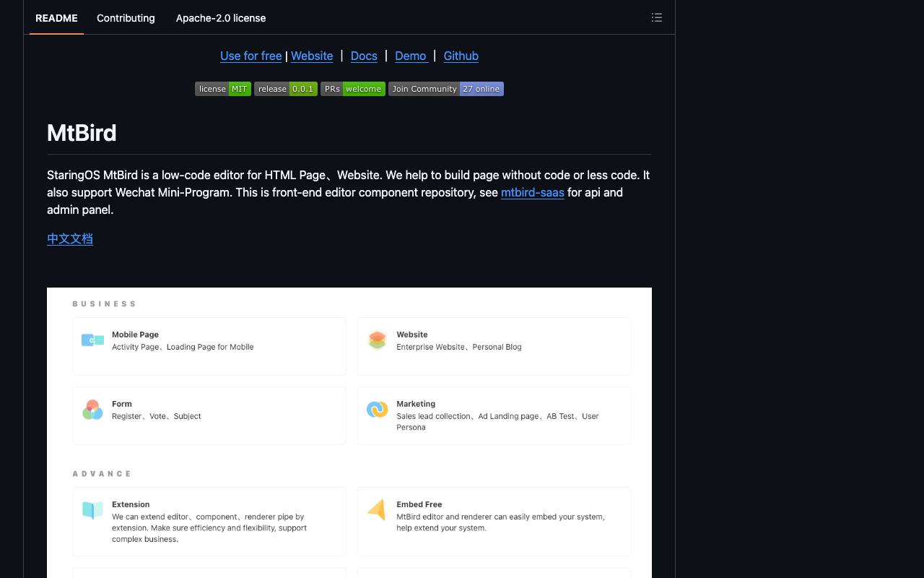Click the Mobile Page icon
The width and height of the screenshot is (924, 578).
[x=92, y=340]
